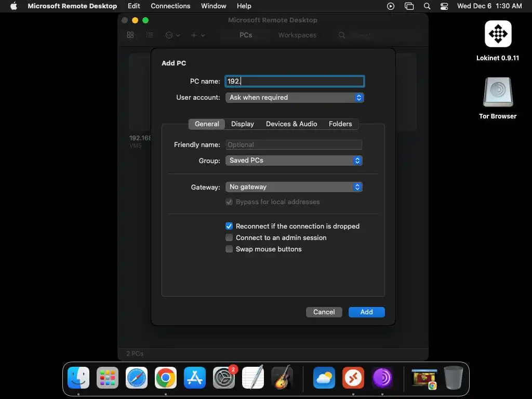
Task: Open the Gateway dropdown
Action: pyautogui.click(x=294, y=187)
